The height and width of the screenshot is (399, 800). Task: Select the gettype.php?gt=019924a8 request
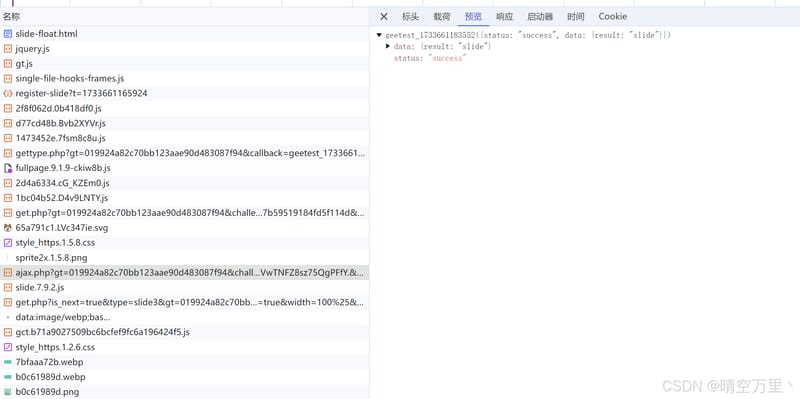[x=185, y=154]
